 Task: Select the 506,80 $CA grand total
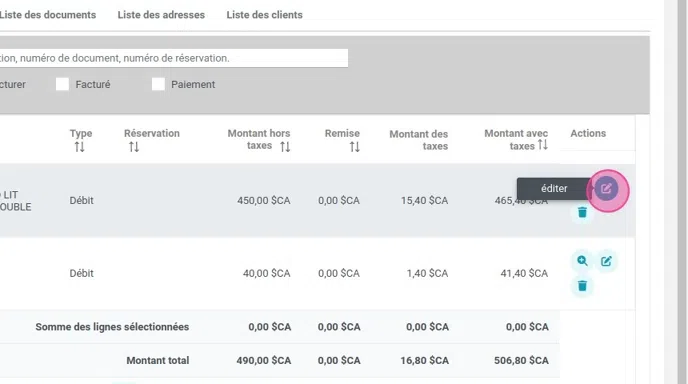tap(521, 361)
